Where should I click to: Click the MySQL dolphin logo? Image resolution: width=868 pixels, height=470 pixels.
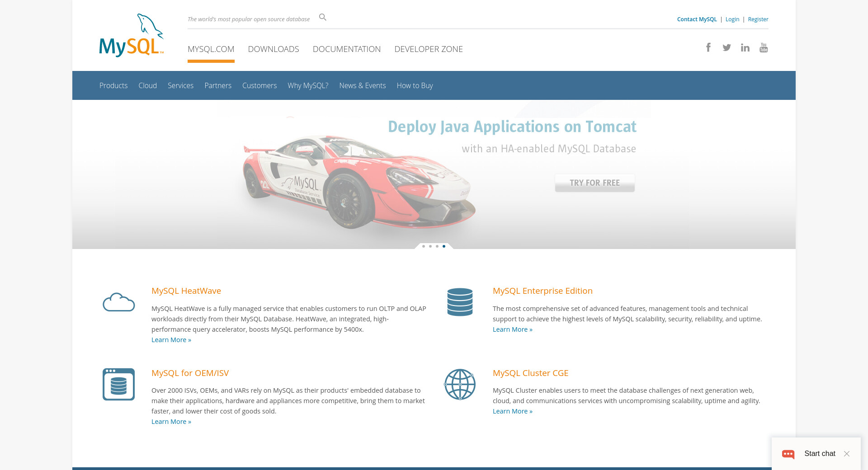click(x=131, y=35)
